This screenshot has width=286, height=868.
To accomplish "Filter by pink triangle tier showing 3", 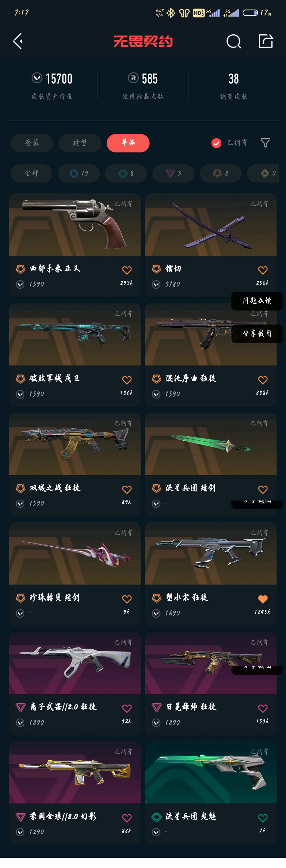I will pos(173,173).
